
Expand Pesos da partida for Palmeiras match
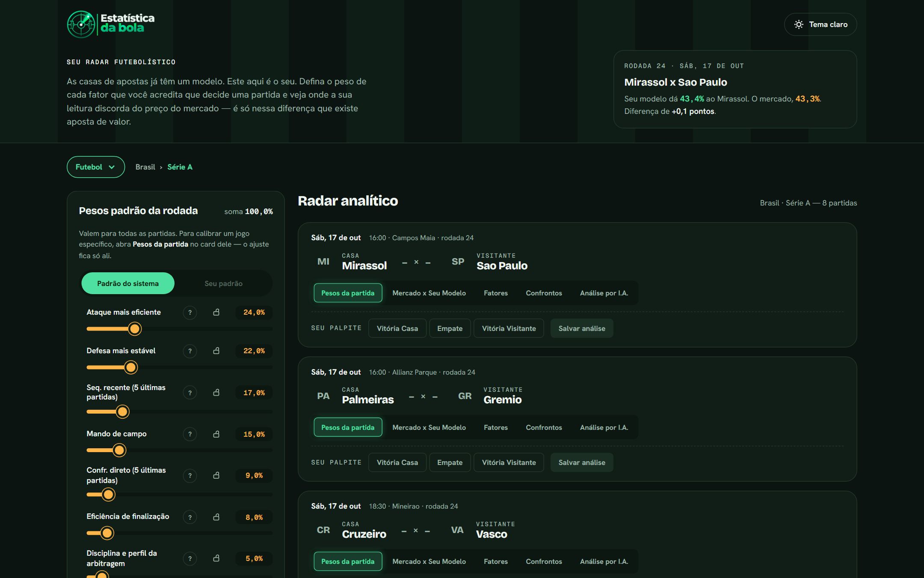348,427
